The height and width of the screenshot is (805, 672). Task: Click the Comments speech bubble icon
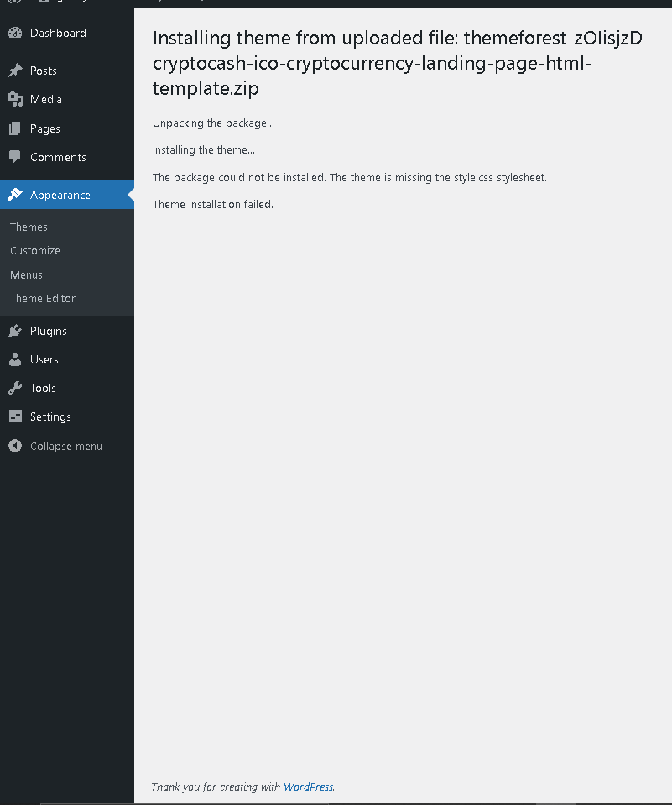click(15, 158)
